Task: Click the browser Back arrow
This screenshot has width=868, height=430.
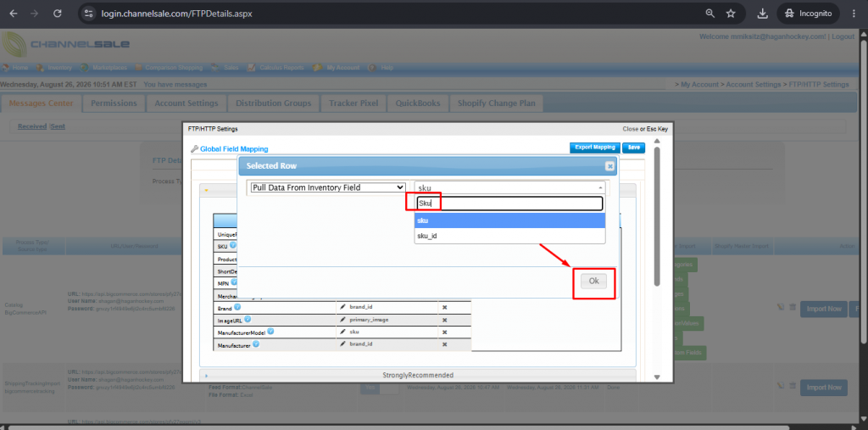Action: (14, 14)
